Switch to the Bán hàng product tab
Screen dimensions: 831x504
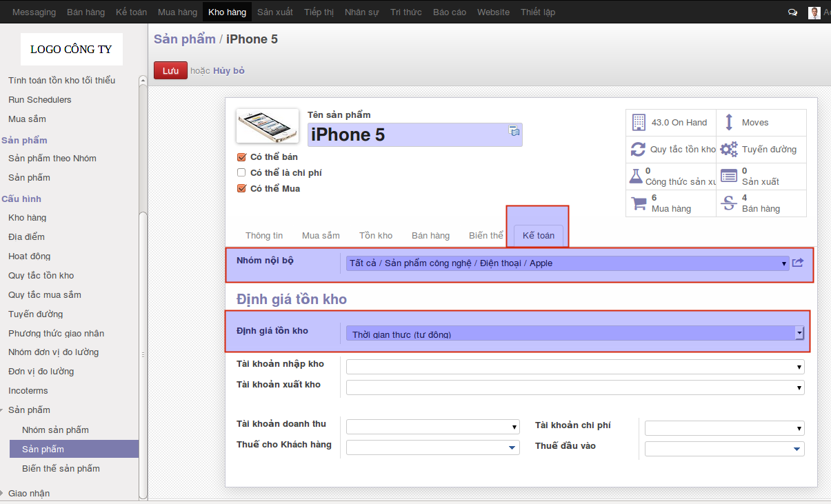tap(431, 236)
